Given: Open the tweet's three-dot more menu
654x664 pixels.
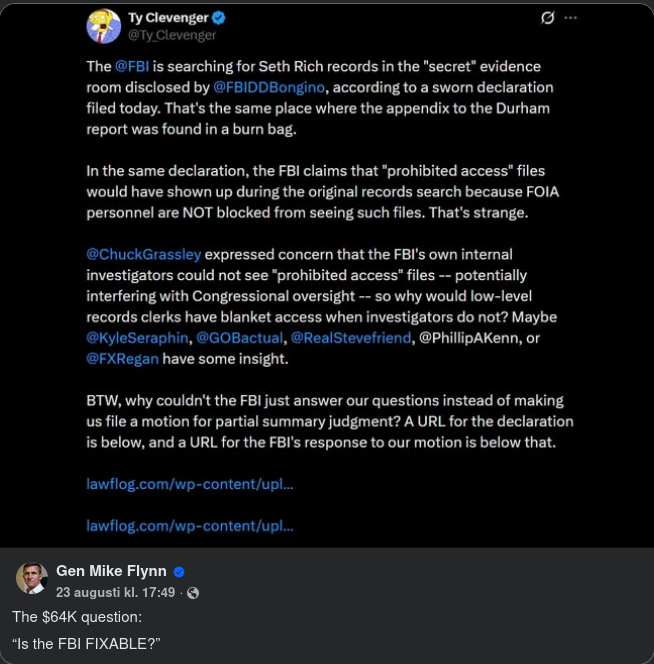Looking at the screenshot, I should (x=571, y=18).
